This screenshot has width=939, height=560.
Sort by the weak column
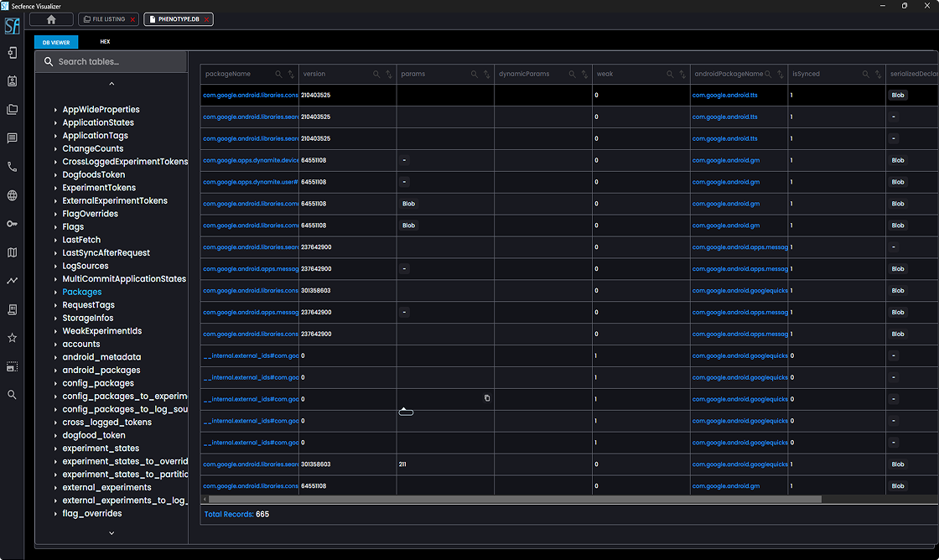[682, 75]
